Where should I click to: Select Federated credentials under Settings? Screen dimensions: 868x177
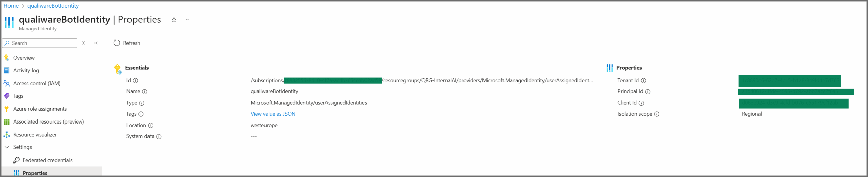47,160
